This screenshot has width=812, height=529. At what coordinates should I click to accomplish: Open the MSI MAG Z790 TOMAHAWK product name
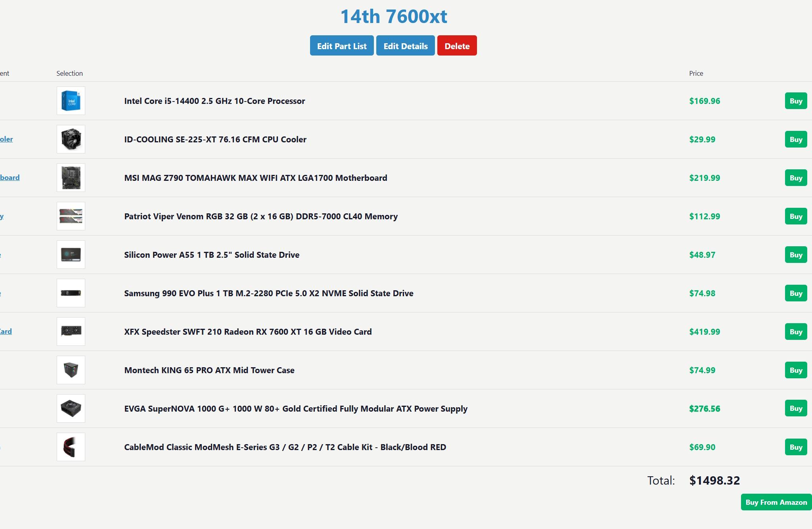click(255, 178)
